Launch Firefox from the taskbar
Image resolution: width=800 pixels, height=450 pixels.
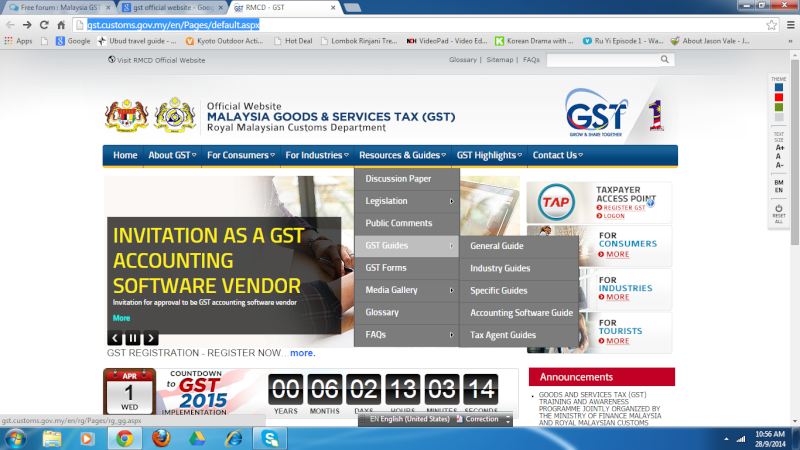(x=161, y=438)
